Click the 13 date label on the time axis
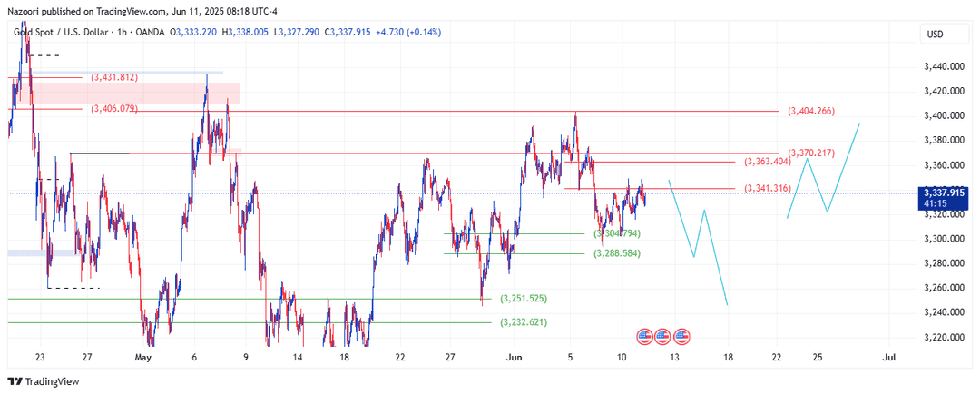 click(673, 358)
